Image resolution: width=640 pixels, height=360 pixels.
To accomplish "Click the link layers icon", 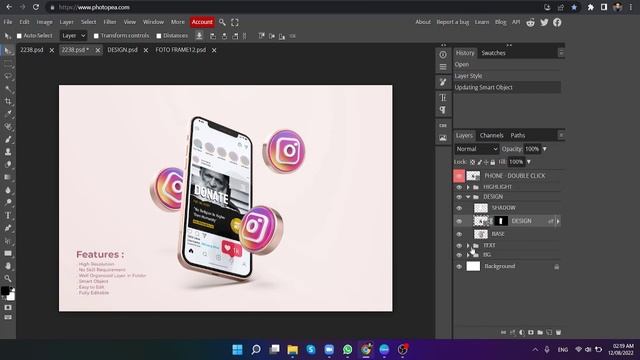I will [504, 332].
